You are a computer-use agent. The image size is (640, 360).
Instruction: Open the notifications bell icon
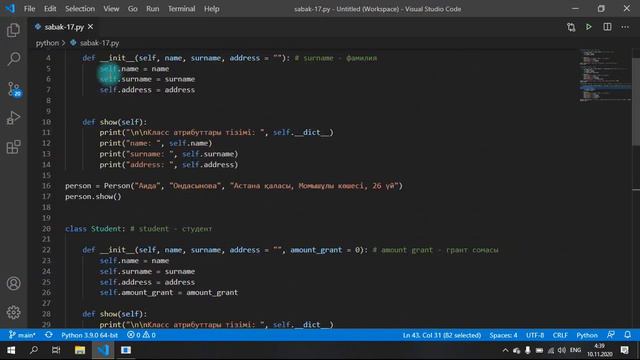[x=627, y=335]
